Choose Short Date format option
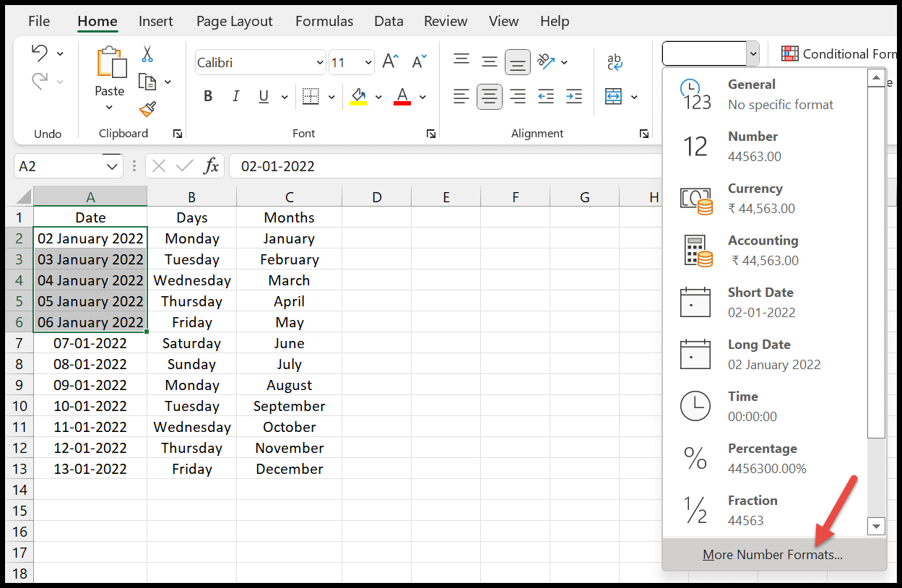 (x=765, y=303)
